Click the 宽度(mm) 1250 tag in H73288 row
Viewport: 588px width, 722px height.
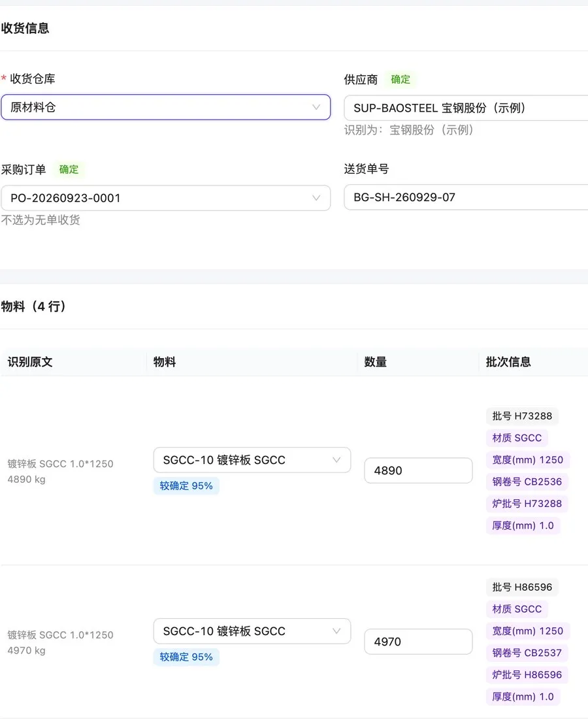click(x=528, y=460)
